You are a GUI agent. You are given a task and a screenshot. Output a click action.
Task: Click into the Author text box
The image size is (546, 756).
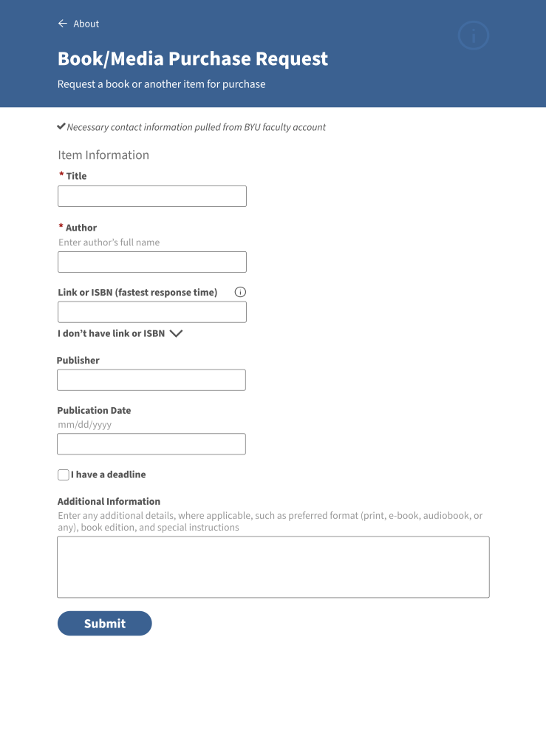coord(152,262)
